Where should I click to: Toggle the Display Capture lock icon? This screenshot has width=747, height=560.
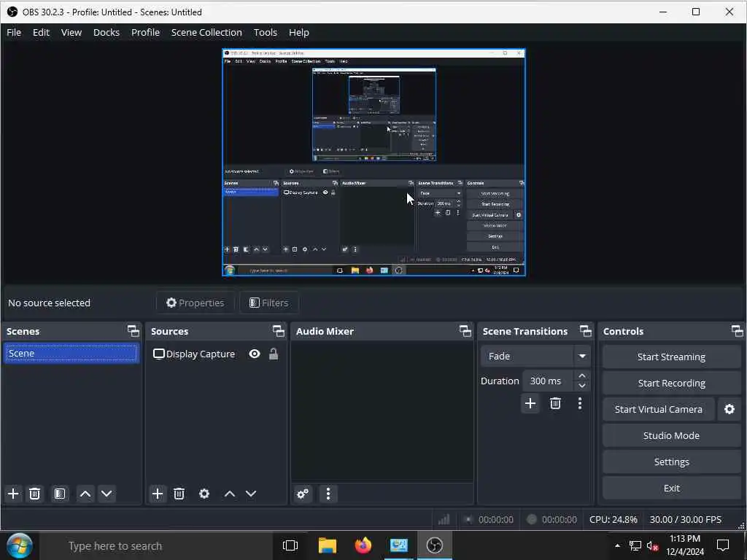click(274, 354)
